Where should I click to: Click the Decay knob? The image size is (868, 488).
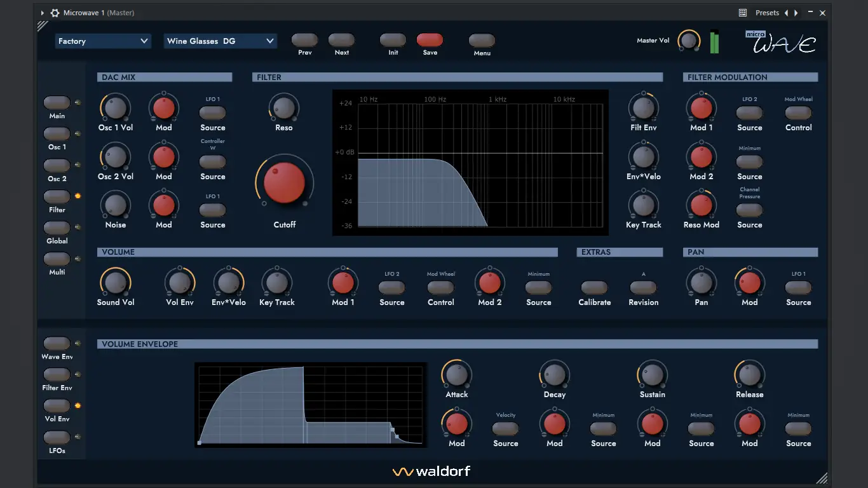[555, 374]
